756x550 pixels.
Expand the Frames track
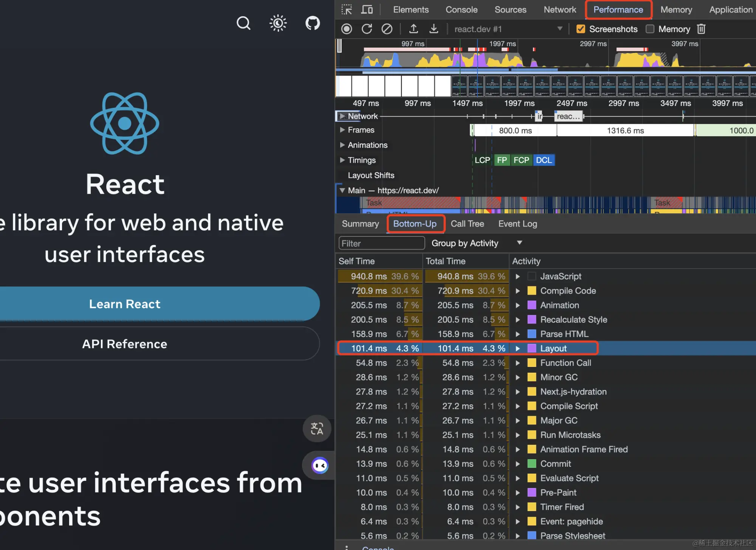click(342, 130)
